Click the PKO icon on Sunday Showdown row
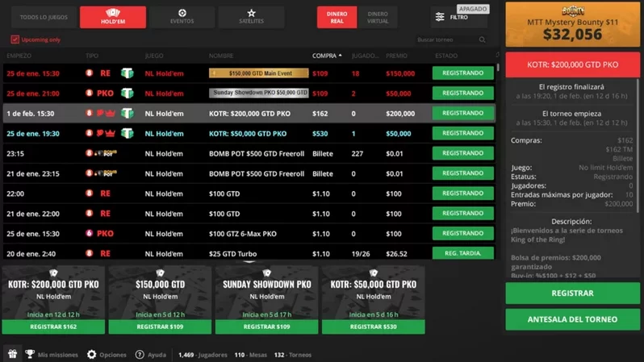644x362 pixels. 105,94
